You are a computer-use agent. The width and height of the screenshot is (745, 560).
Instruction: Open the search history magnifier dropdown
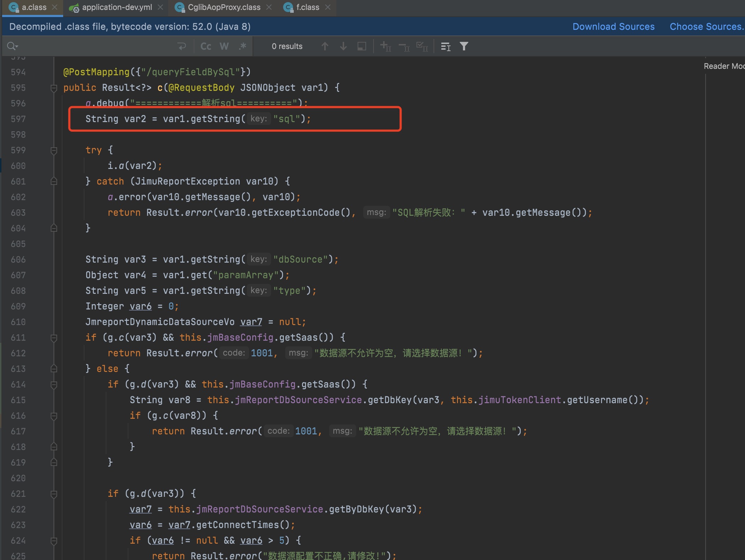(12, 46)
